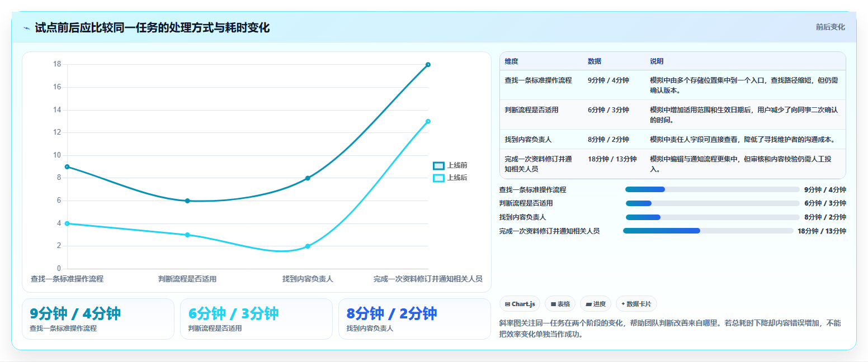Click the Chart.js chip icon
Image resolution: width=868 pixels, height=362 pixels.
click(507, 304)
